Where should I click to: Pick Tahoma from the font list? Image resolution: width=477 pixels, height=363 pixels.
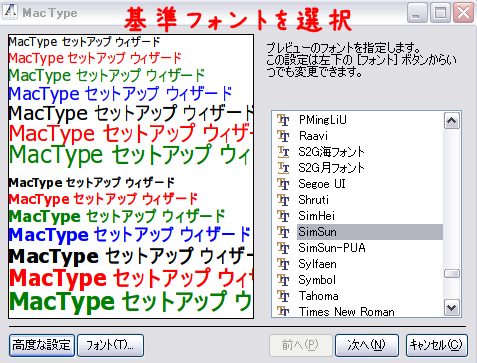click(318, 296)
